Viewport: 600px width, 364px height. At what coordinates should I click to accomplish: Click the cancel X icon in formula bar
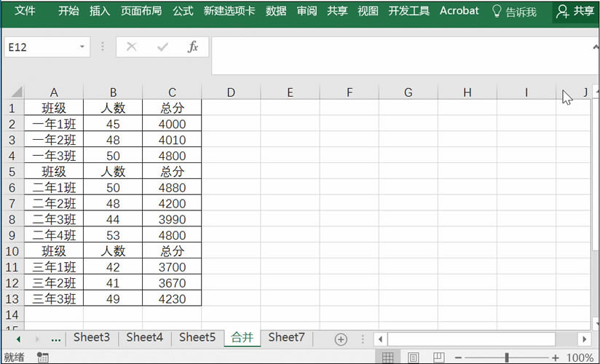click(x=132, y=47)
